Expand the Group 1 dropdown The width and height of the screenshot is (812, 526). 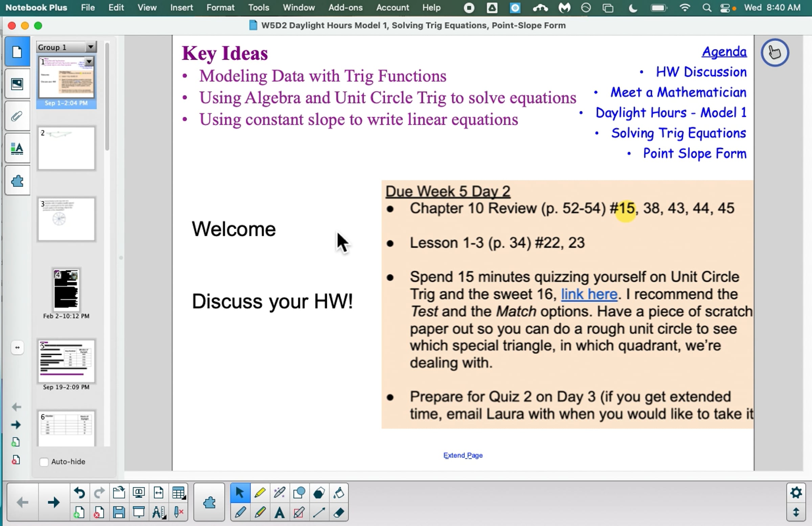tap(91, 47)
